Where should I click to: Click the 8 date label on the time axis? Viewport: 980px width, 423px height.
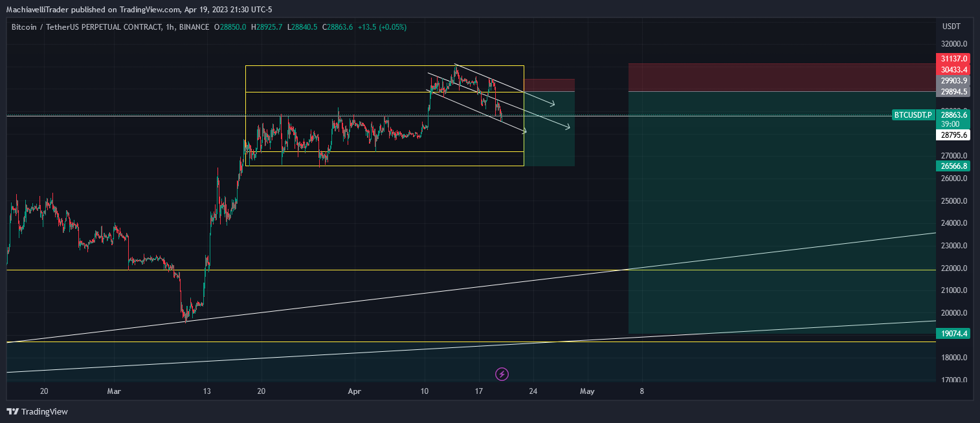(x=641, y=391)
